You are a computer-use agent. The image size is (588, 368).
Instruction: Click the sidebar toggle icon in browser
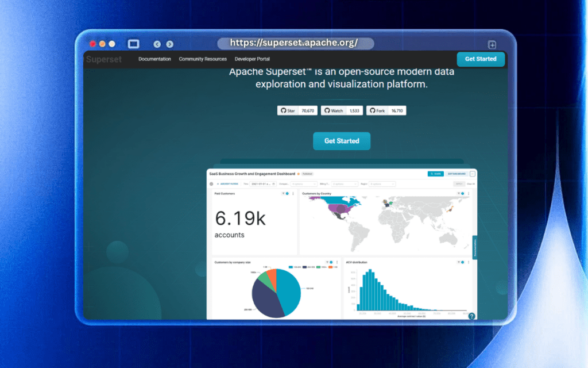tap(133, 44)
